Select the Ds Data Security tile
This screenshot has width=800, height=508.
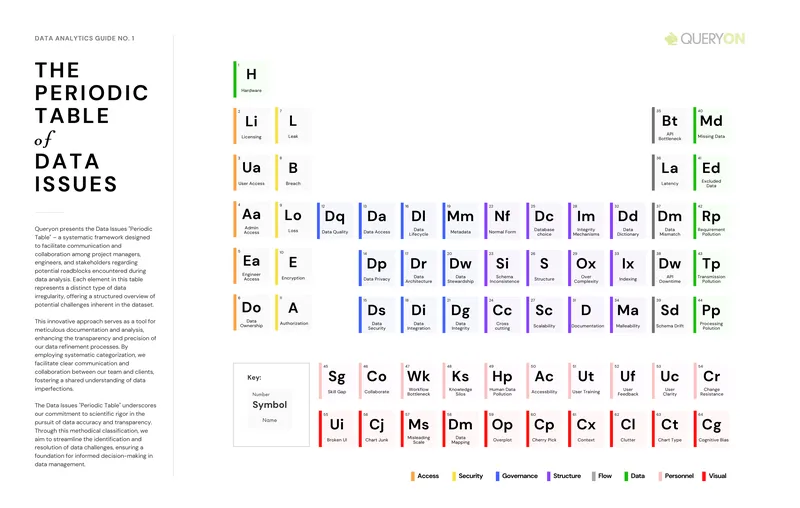377,315
